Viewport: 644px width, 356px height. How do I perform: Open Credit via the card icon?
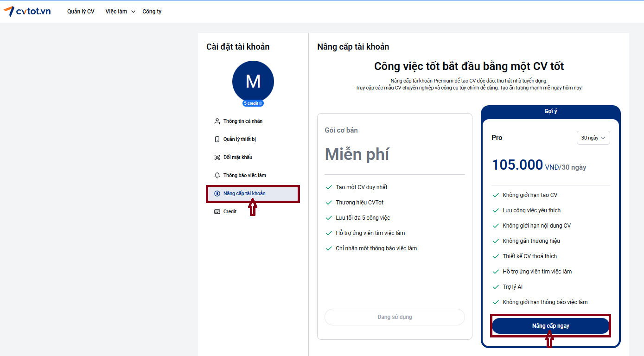click(217, 212)
